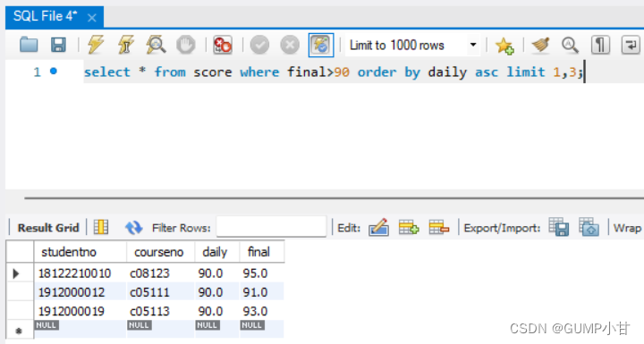Toggle stop-on-error script execution
Image resolution: width=644 pixels, height=344 pixels.
[x=223, y=45]
